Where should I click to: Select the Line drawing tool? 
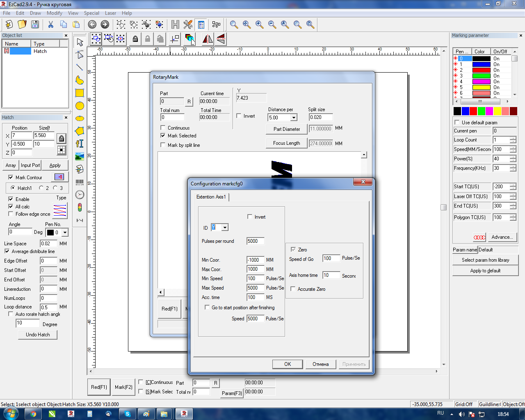point(80,67)
